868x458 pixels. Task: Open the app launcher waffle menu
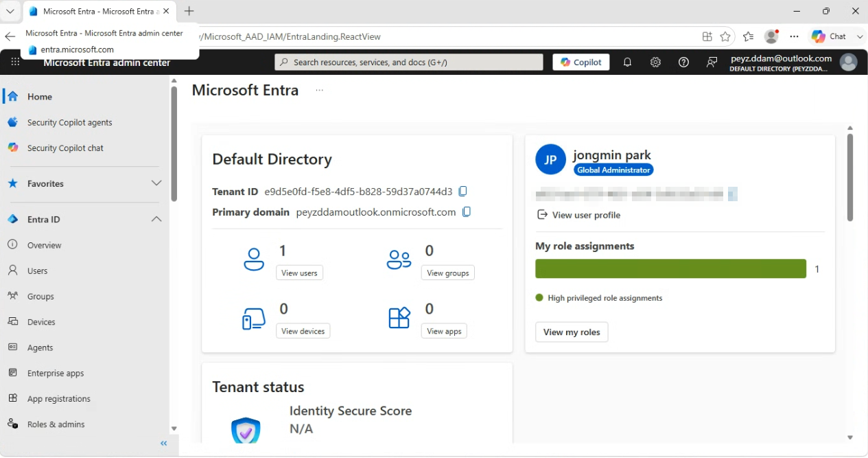[15, 62]
